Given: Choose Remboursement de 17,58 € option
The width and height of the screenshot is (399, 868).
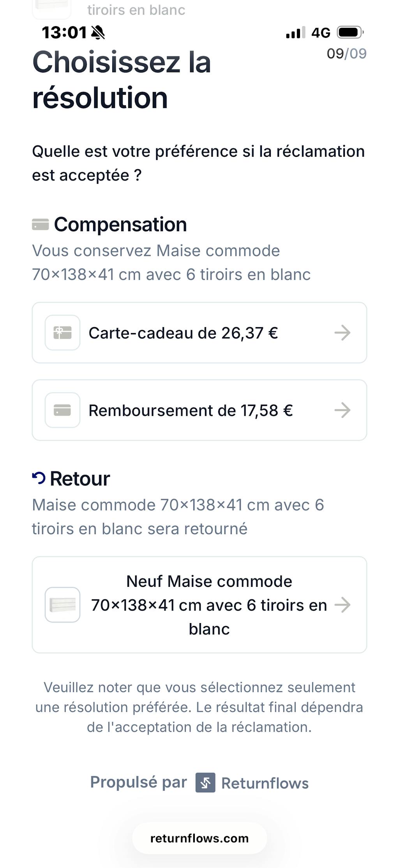Looking at the screenshot, I should pos(191,411).
